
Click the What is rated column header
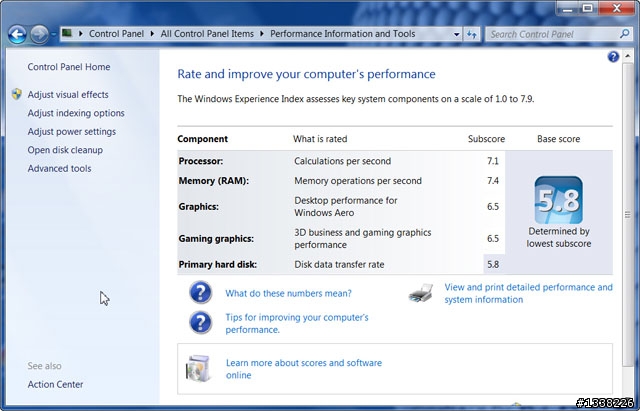point(320,139)
